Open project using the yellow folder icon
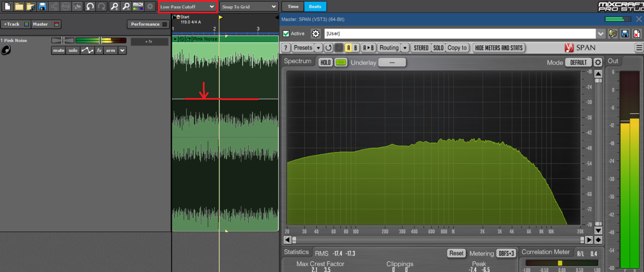 pyautogui.click(x=19, y=6)
